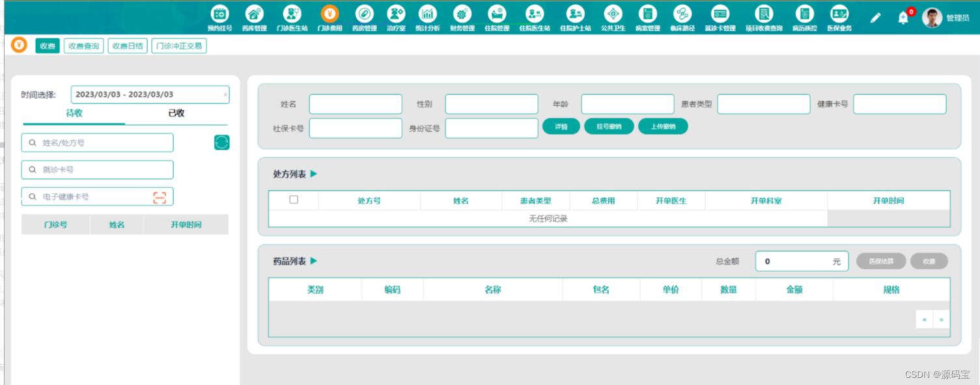The width and height of the screenshot is (980, 385).
Task: Open the notification bell with badge
Action: click(x=904, y=18)
